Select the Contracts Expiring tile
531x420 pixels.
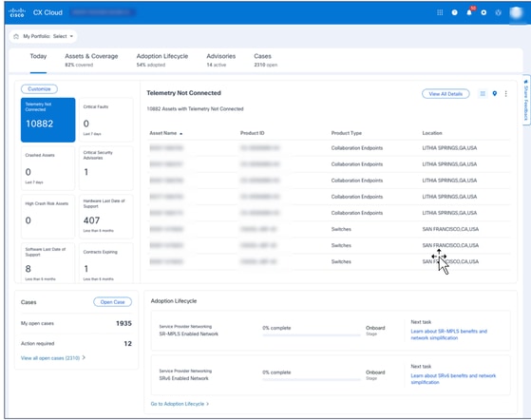106,263
